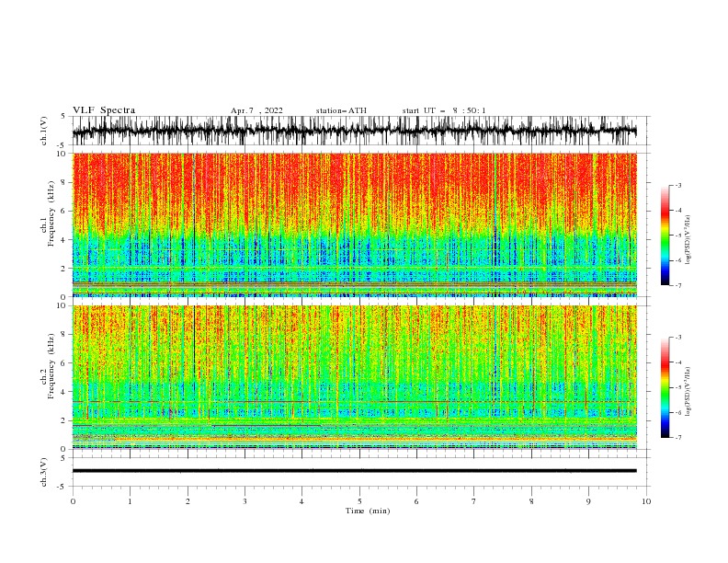
Task: Click the "Time (min)" axis label
Action: pyautogui.click(x=368, y=511)
